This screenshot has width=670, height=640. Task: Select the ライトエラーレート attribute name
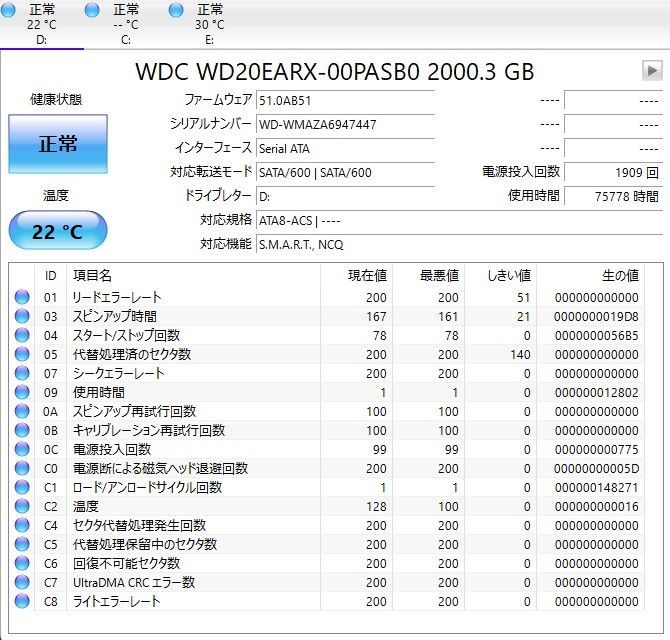point(117,601)
